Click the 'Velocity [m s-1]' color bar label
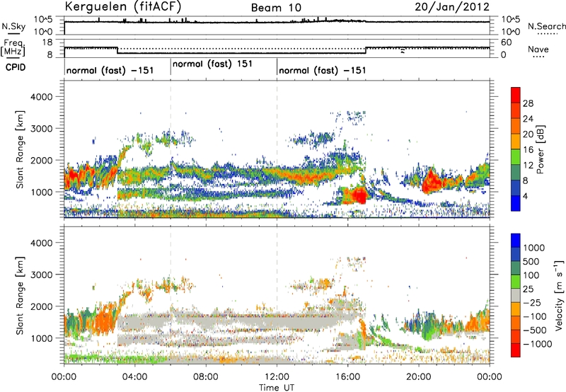Viewport: 566px width, 392px height. (558, 295)
